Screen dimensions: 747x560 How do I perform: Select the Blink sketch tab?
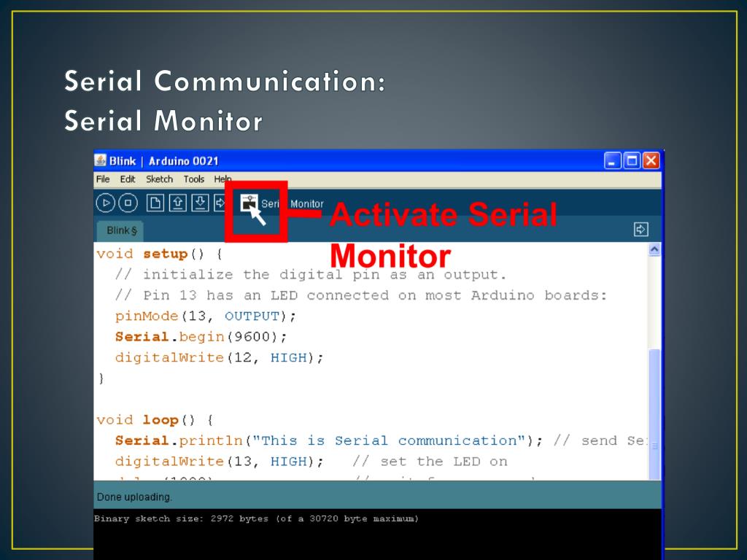(x=120, y=231)
